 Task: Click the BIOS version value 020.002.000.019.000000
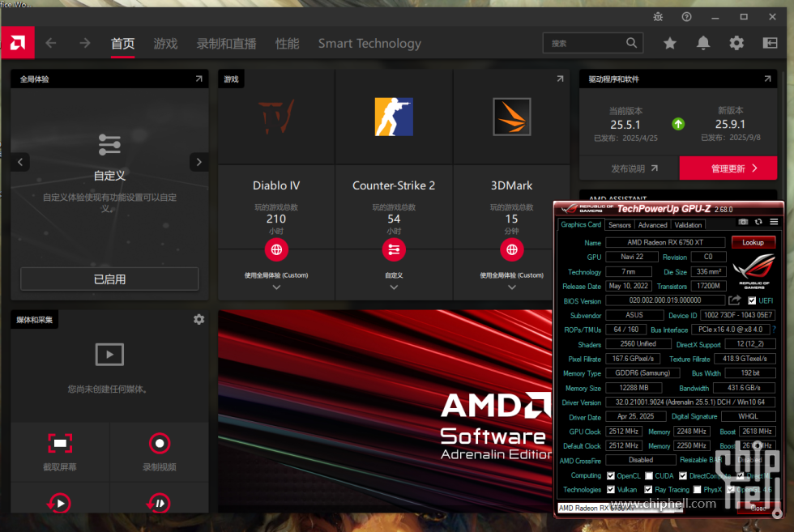coord(665,300)
